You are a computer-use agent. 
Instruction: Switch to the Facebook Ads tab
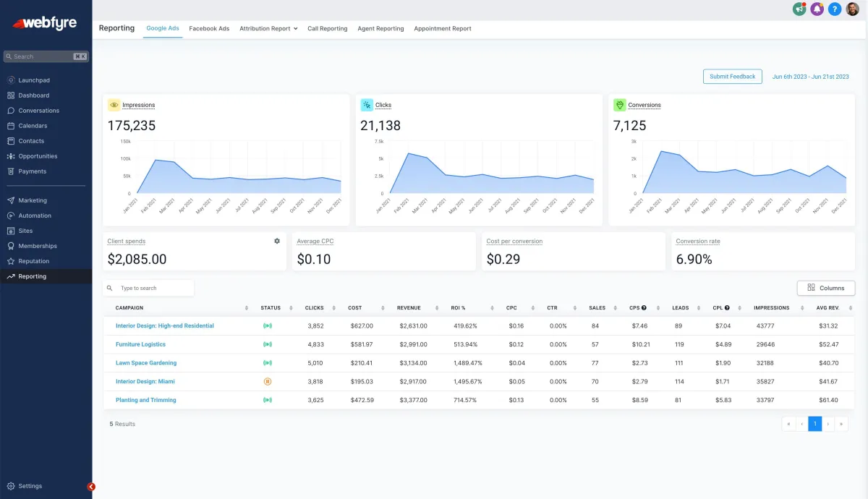pos(209,29)
